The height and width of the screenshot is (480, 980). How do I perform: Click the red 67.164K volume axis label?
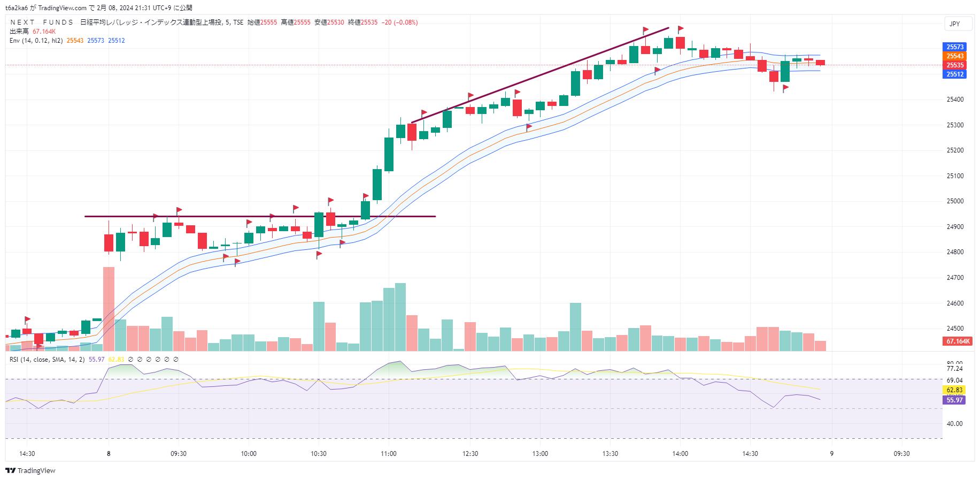point(958,341)
